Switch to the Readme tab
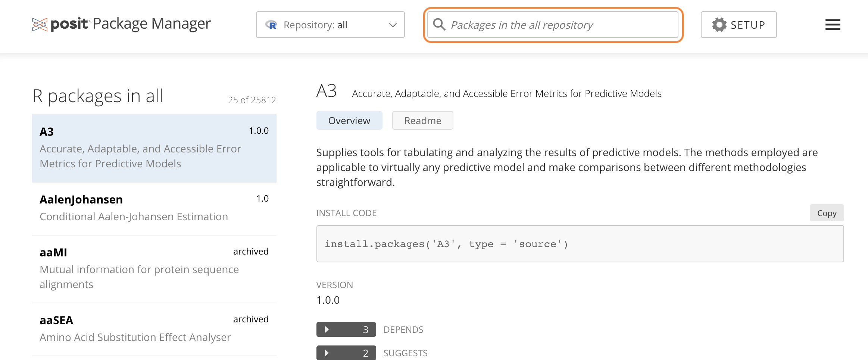Screen dimensions: 868x360 pos(422,120)
